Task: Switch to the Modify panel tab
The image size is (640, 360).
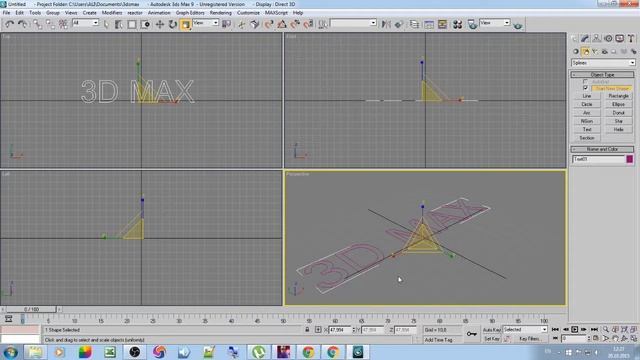Action: (x=585, y=38)
